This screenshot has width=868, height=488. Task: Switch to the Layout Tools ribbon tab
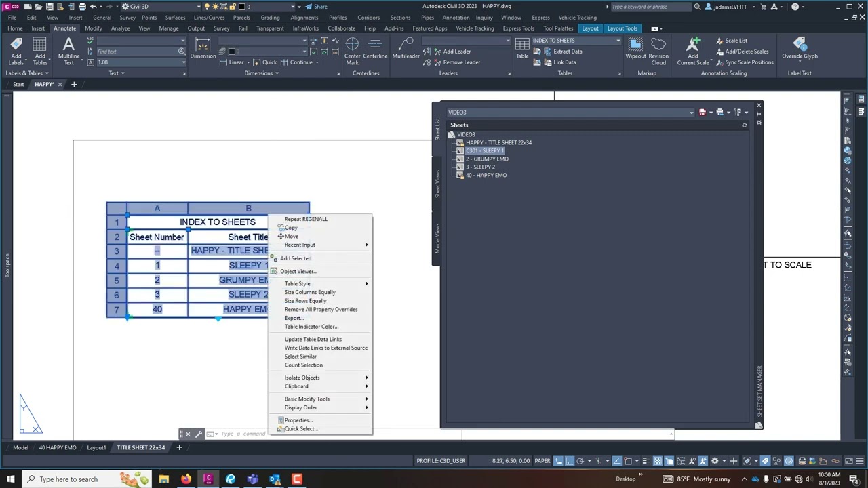click(622, 28)
